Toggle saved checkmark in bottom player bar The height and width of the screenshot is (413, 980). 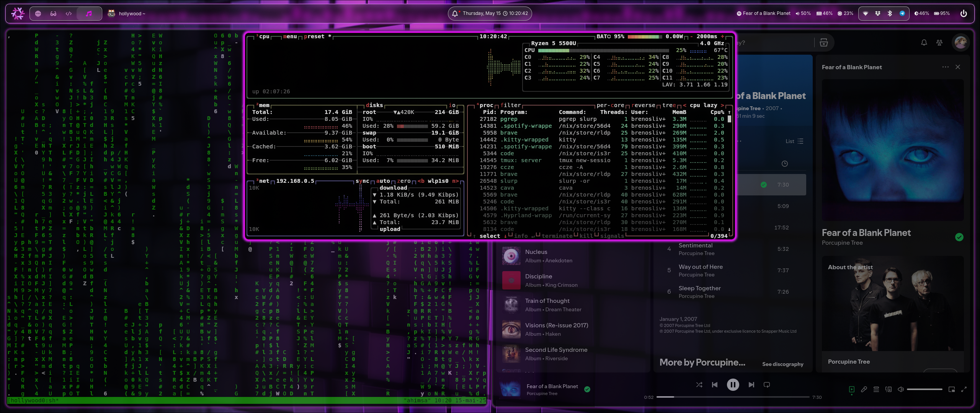[587, 389]
